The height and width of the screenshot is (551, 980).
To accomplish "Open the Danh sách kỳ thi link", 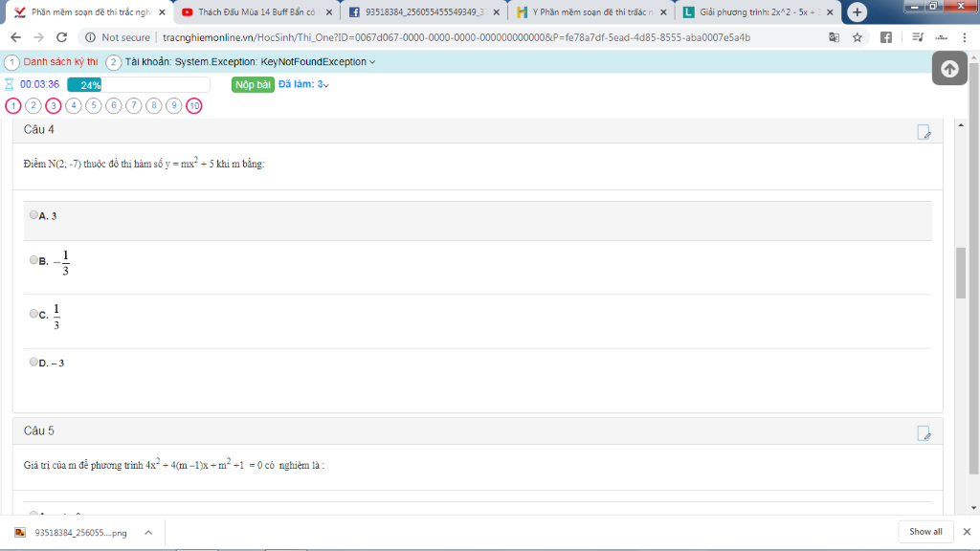I will [60, 62].
